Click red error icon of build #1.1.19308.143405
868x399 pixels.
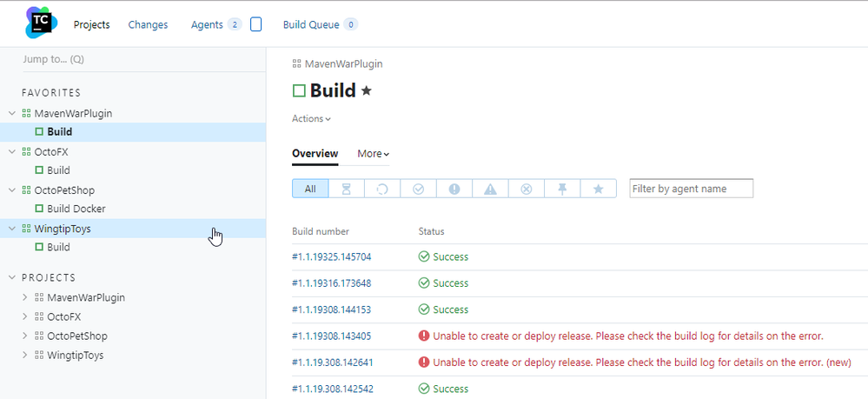424,336
